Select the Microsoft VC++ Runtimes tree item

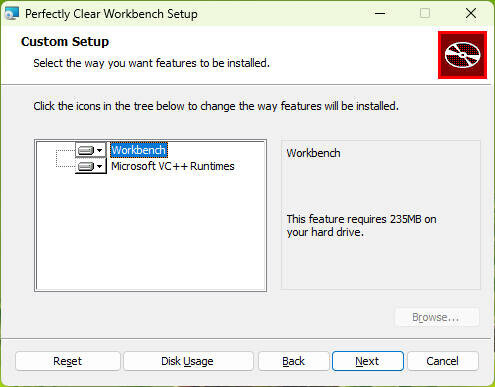[173, 166]
